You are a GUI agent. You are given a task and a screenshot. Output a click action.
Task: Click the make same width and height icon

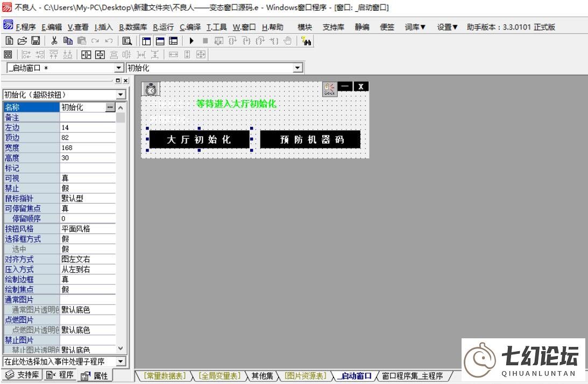(x=201, y=55)
